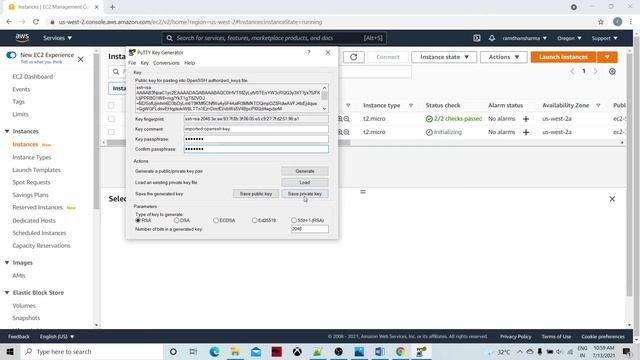Click the Privacy Policy footer link
This screenshot has width=640, height=360.
tap(516, 337)
